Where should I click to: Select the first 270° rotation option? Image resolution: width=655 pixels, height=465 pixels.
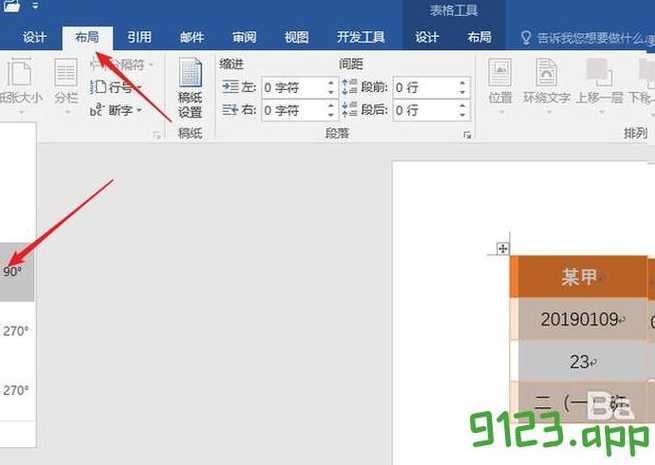pos(17,331)
